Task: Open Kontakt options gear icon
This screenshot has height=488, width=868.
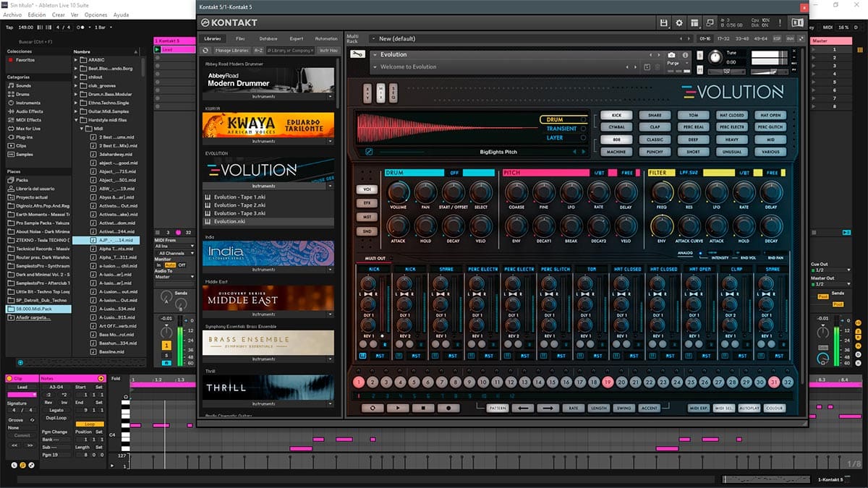Action: 679,23
